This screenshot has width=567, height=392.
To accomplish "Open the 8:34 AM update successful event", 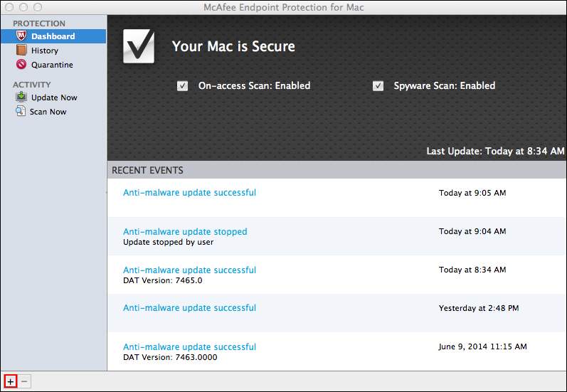I will 189,270.
